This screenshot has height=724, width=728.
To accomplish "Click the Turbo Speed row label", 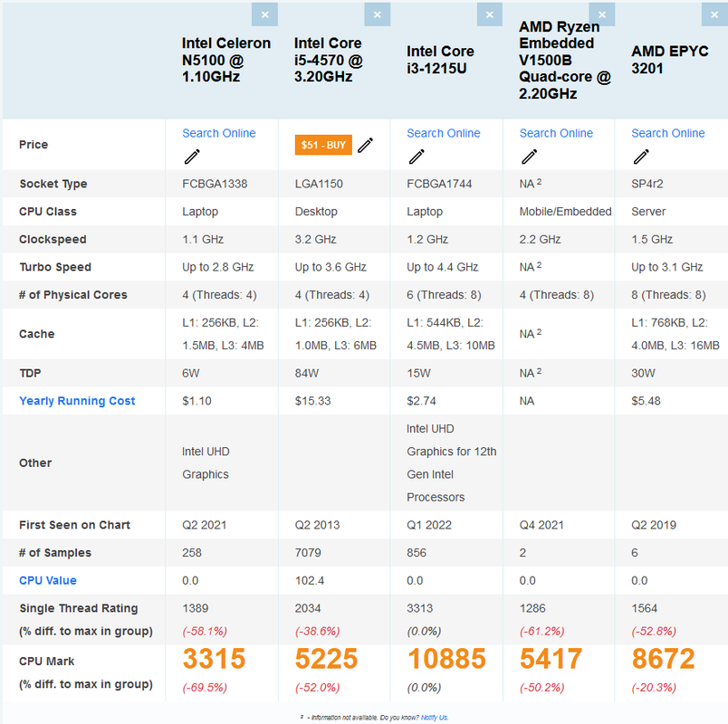I will tap(55, 267).
